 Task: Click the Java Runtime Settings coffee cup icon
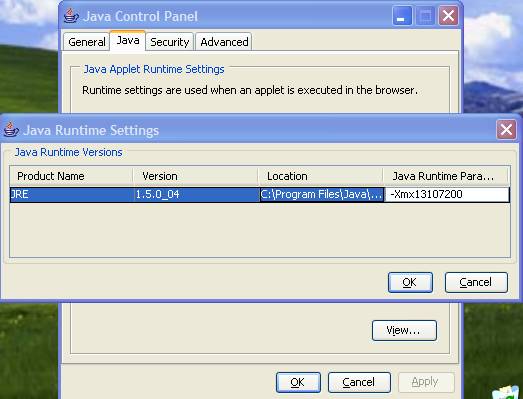tap(11, 129)
